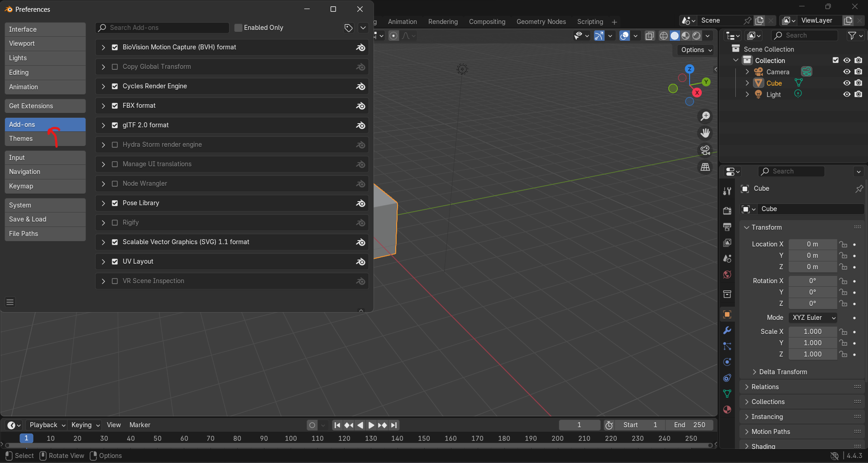Click the Preferences hamburger menu icon
Viewport: 868px width, 463px height.
tap(10, 302)
